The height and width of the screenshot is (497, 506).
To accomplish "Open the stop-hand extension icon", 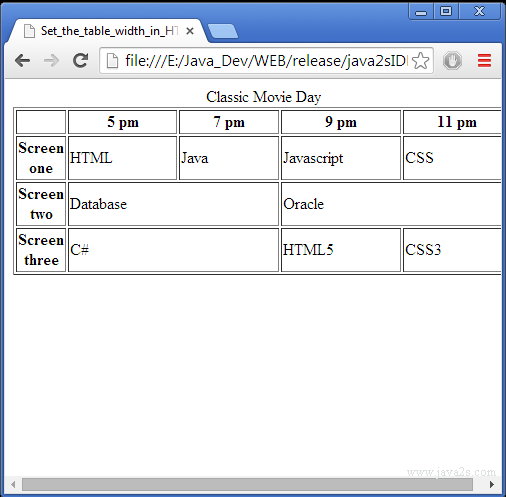I will coord(452,61).
